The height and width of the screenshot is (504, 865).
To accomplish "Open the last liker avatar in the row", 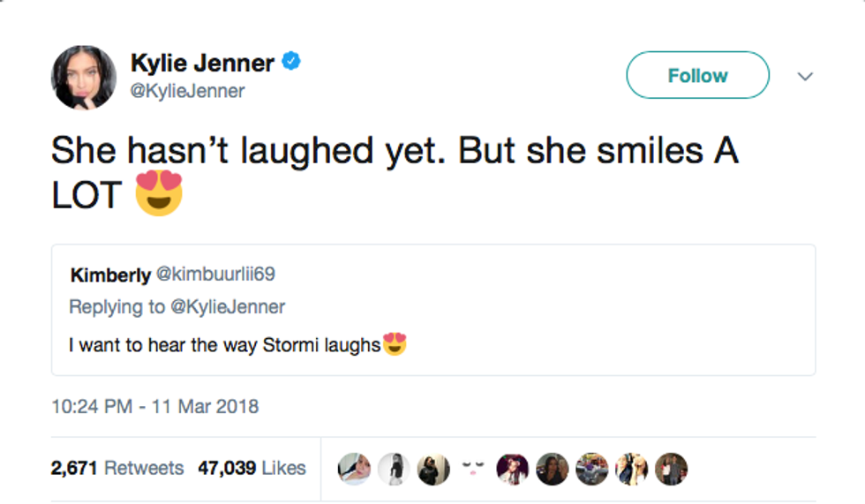I will (671, 469).
